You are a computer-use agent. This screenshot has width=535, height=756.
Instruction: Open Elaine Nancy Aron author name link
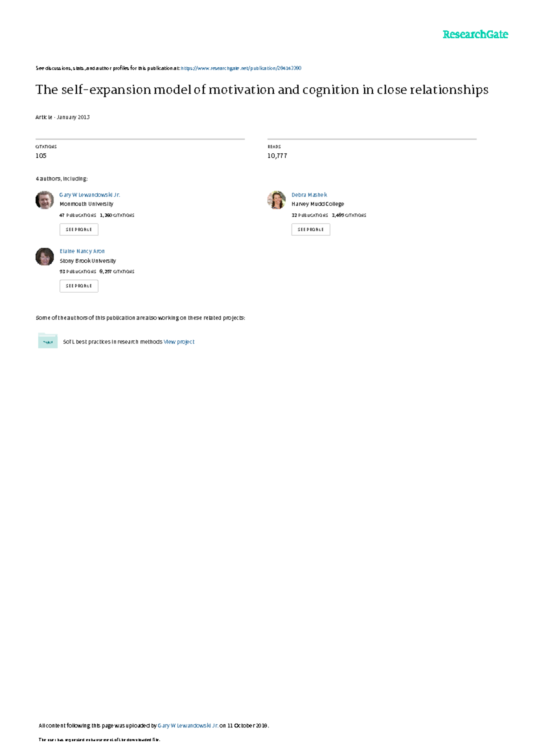(x=82, y=251)
